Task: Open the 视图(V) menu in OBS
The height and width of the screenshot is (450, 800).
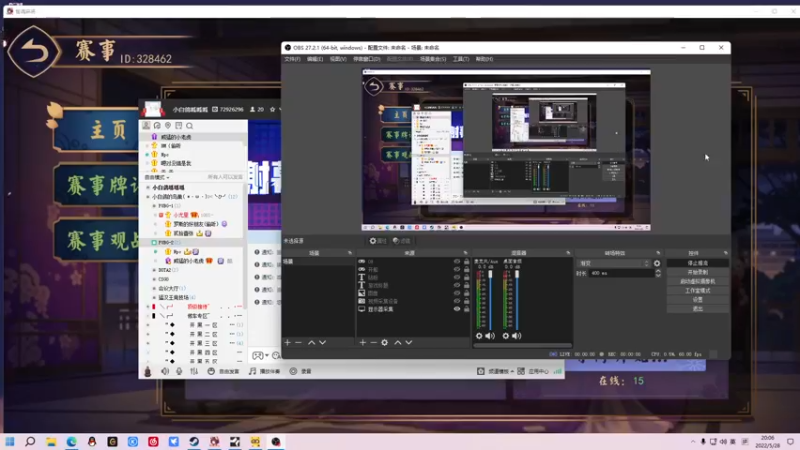Action: (338, 59)
